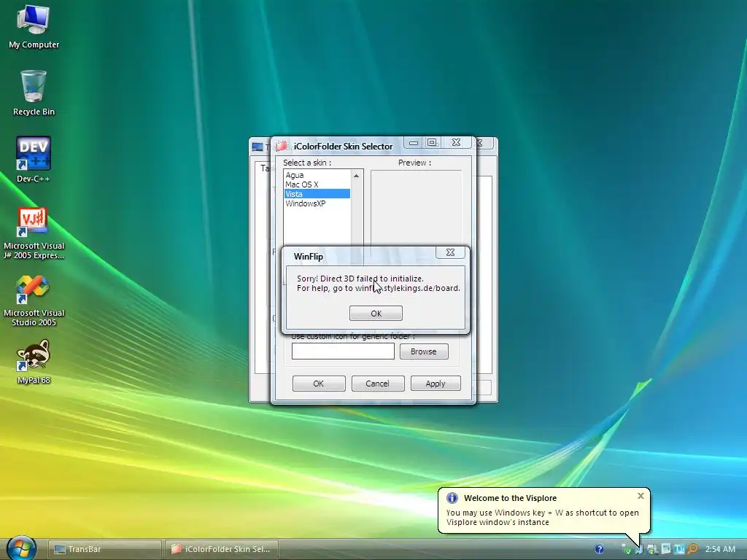Close the iColorFolder Skin Selector window
Image resolution: width=747 pixels, height=560 pixels.
[x=456, y=142]
